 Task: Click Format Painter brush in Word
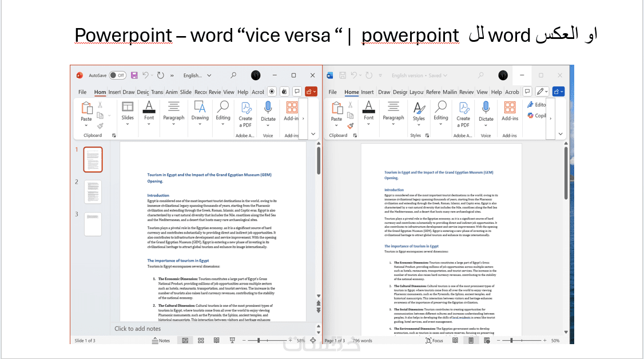pyautogui.click(x=351, y=126)
